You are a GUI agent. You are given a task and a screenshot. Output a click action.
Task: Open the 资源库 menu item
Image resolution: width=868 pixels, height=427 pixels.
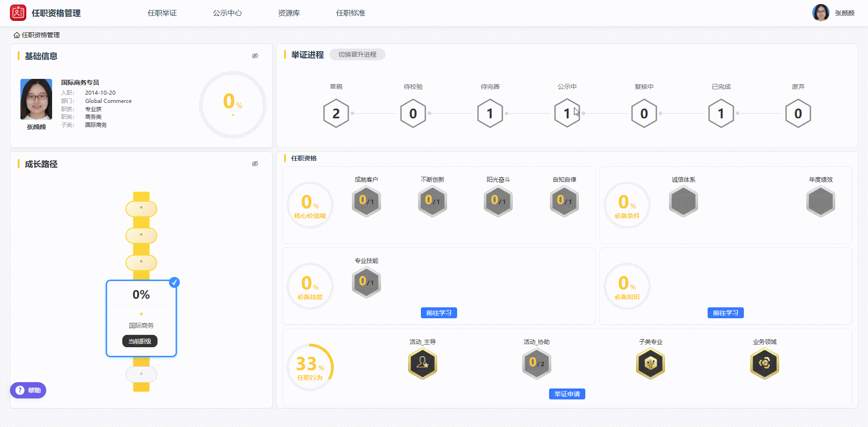tap(289, 13)
